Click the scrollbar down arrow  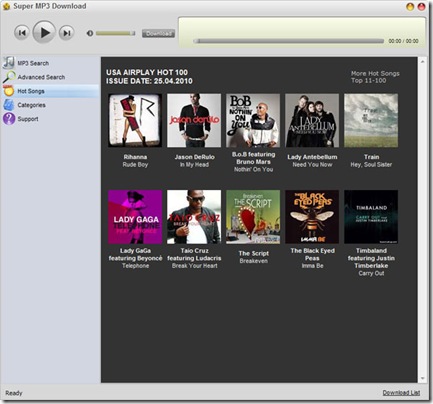(423, 379)
